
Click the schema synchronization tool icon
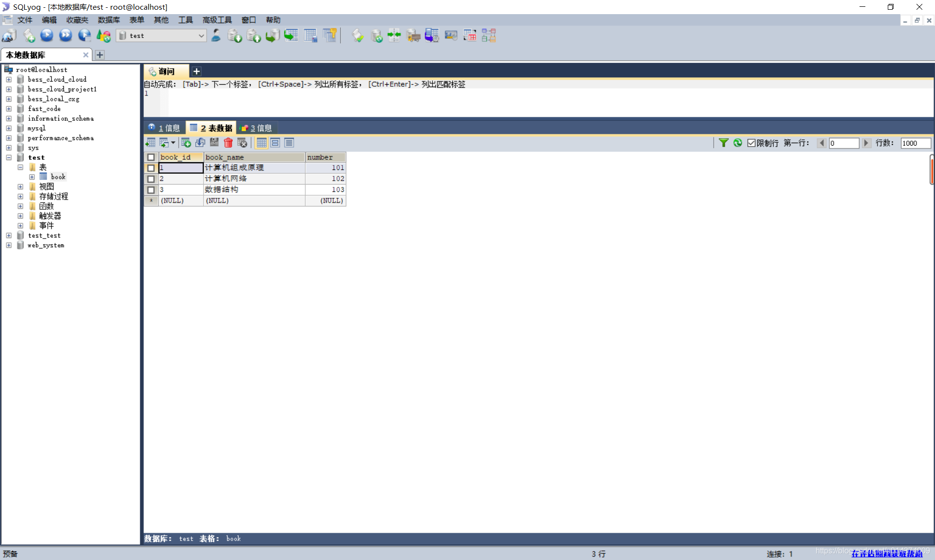coord(394,36)
